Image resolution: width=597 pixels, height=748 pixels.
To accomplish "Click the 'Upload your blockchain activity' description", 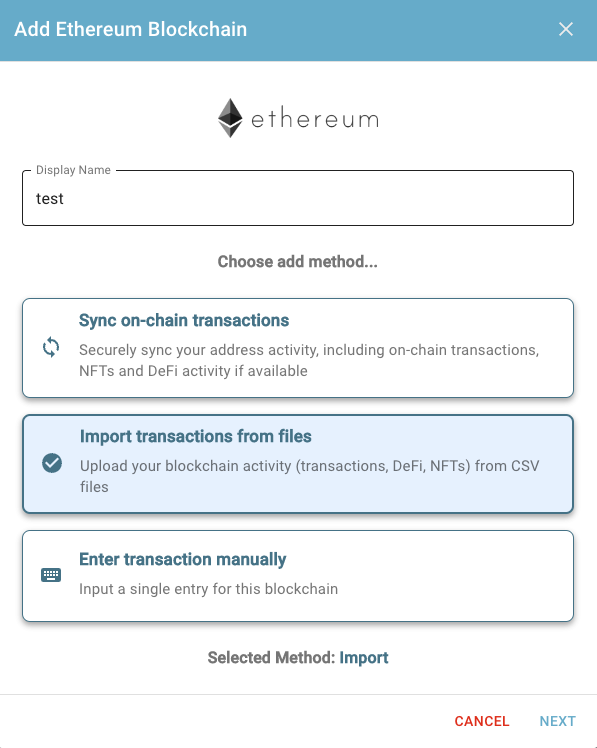I will [x=309, y=476].
